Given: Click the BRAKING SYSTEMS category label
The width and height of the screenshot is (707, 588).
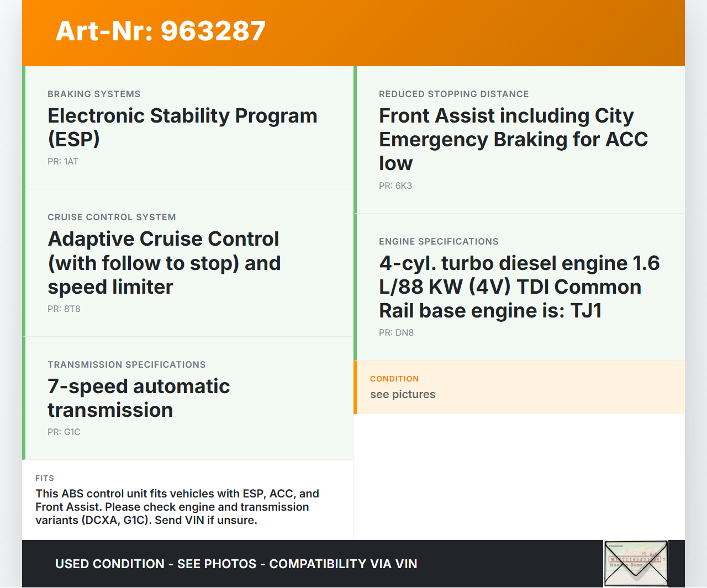Looking at the screenshot, I should pos(94,94).
